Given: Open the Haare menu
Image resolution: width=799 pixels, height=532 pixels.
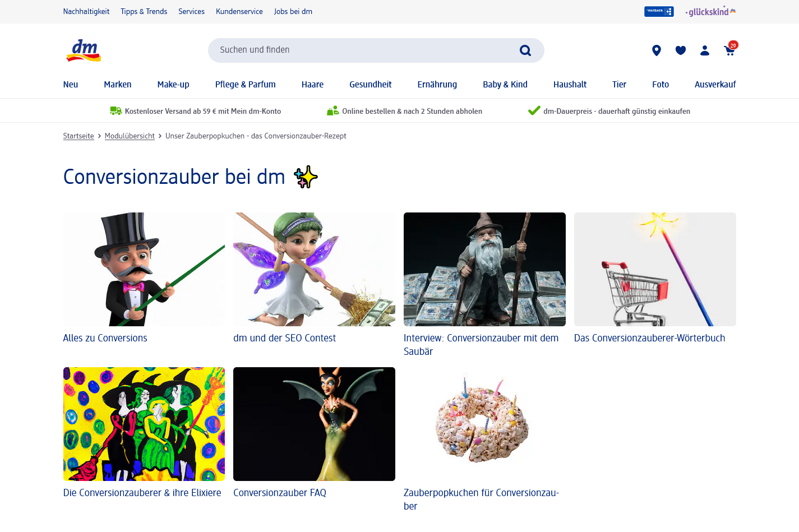Looking at the screenshot, I should click(x=312, y=85).
